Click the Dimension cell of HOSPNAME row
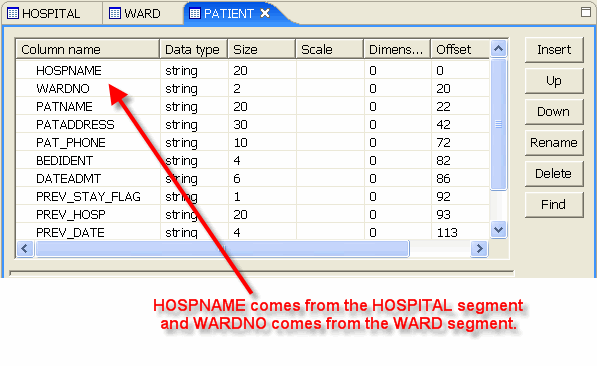 pos(398,70)
